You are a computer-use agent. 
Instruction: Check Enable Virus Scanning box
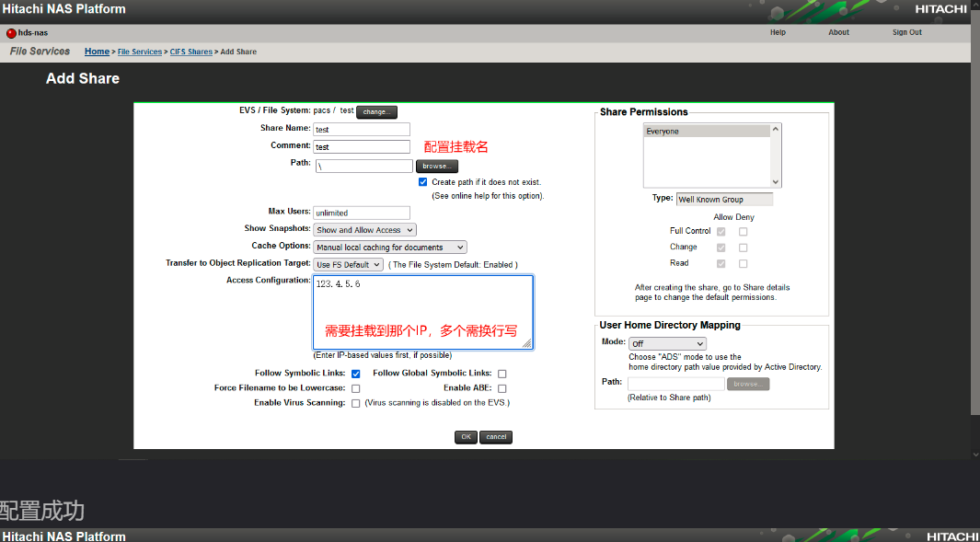click(355, 404)
